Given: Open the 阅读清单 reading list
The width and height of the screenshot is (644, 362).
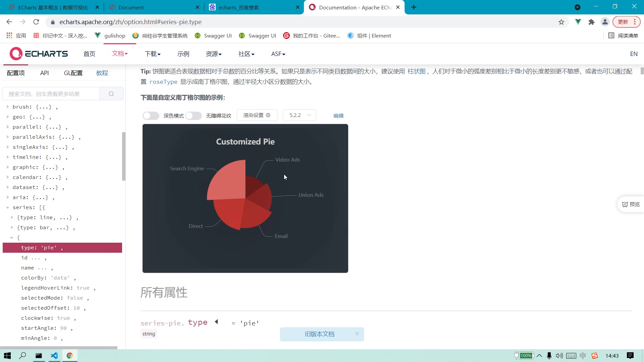Looking at the screenshot, I should tap(623, 36).
